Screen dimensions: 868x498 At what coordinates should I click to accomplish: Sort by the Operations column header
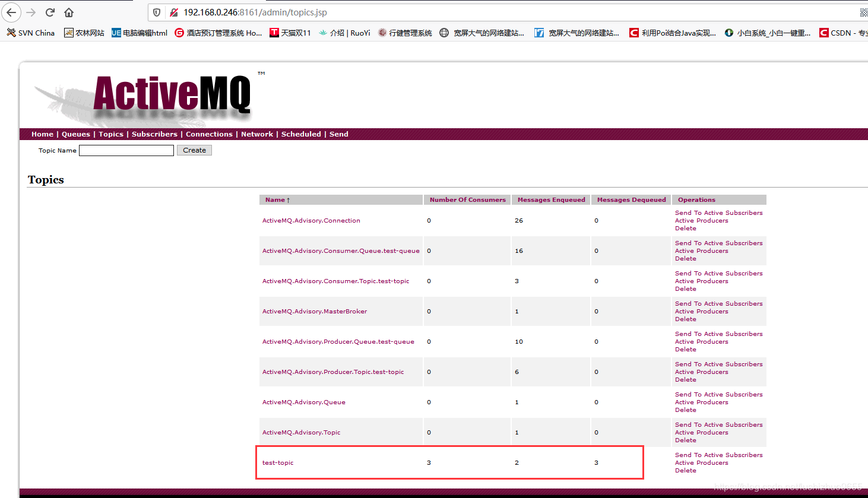pos(696,200)
